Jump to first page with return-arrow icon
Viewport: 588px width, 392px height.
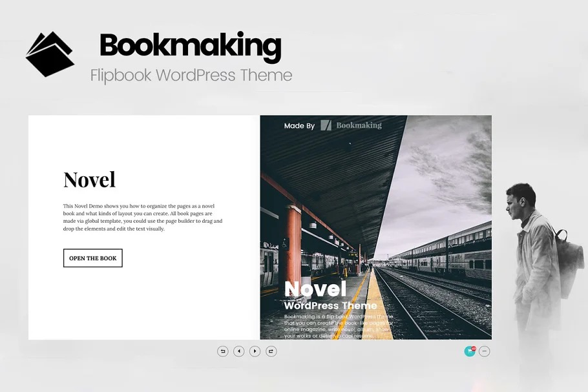[223, 351]
